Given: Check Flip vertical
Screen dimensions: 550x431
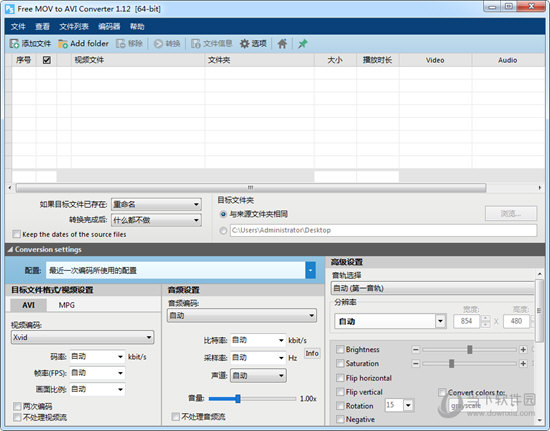Looking at the screenshot, I should (340, 392).
